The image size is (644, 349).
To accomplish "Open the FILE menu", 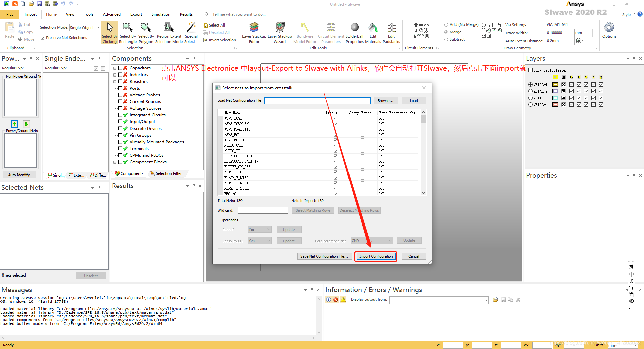I will pyautogui.click(x=10, y=14).
